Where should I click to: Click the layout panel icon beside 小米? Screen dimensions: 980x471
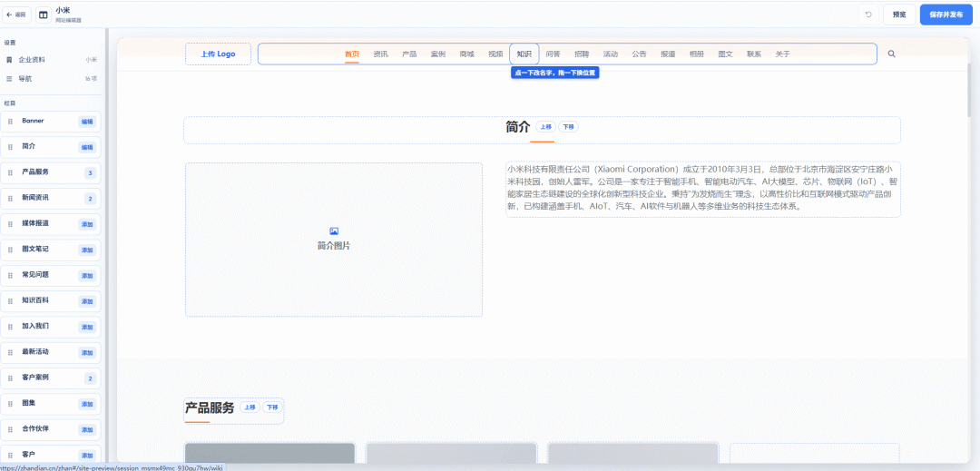click(44, 15)
